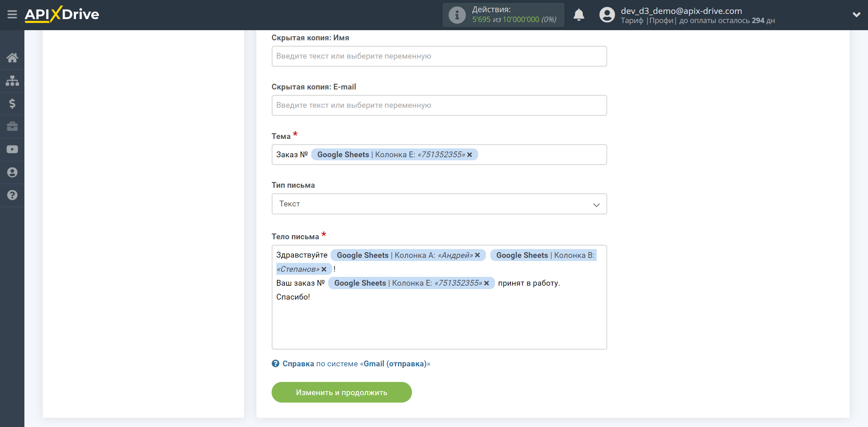Image resolution: width=868 pixels, height=427 pixels.
Task: Click the dev_d3_demo@apix-drive.com account email
Action: coord(681,11)
